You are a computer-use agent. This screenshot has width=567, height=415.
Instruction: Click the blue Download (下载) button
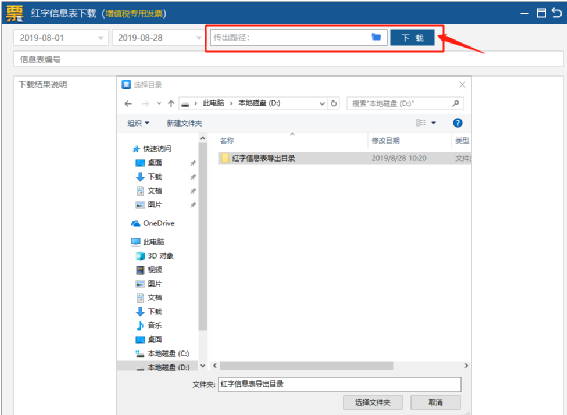point(412,38)
